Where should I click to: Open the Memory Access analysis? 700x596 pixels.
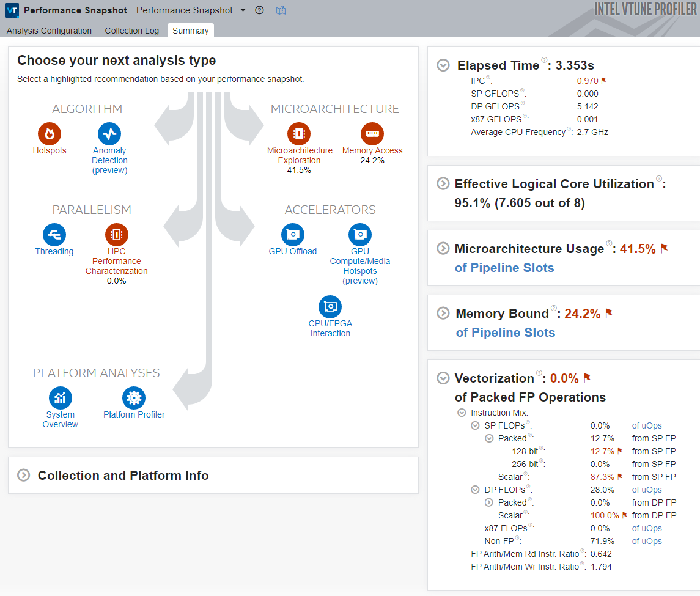(372, 134)
